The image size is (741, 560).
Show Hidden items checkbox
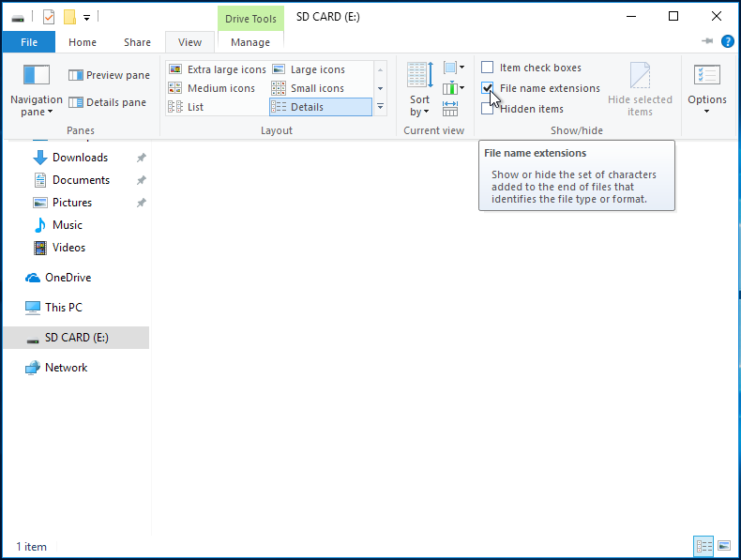(x=488, y=109)
